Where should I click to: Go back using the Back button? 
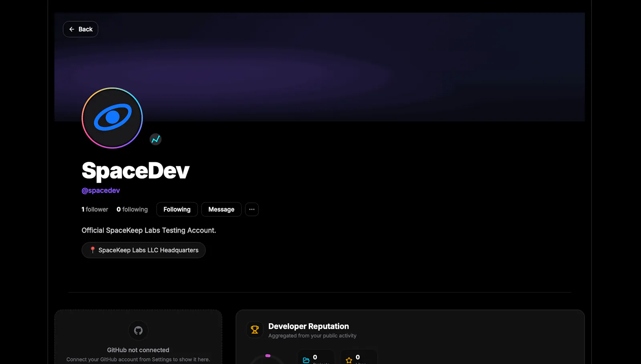point(81,29)
